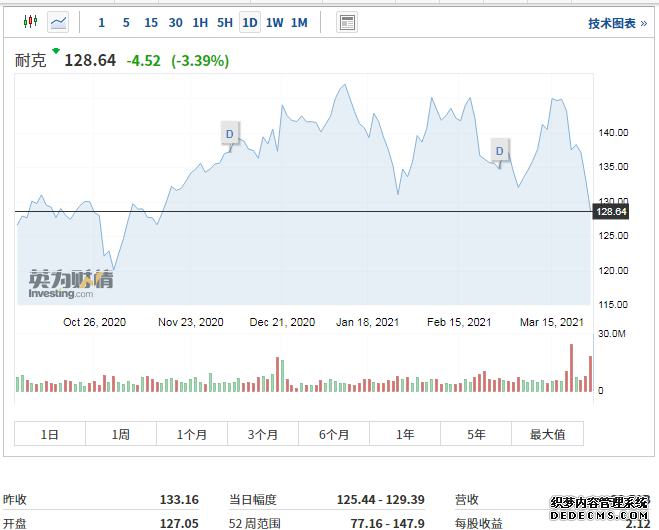Select the 5H interval
659x530 pixels.
point(225,23)
